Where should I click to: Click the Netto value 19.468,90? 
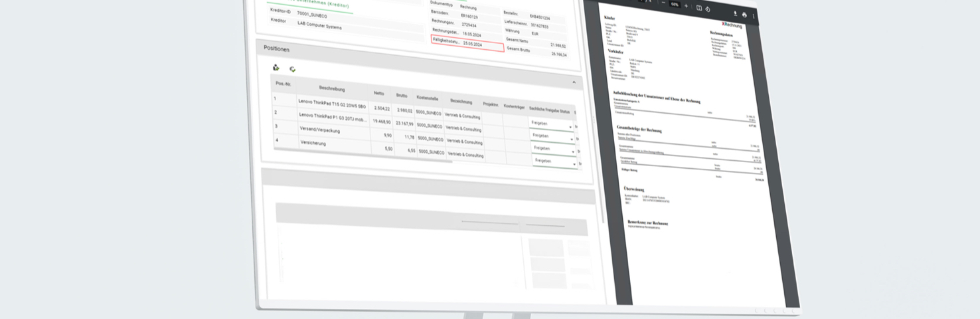tap(382, 122)
